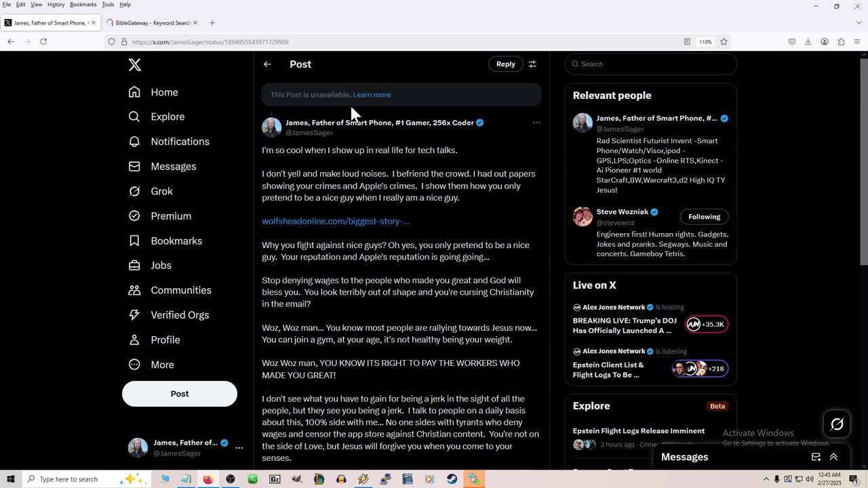Viewport: 868px width, 488px height.
Task: Open Epstein Flight Logs Release Imminent story
Action: tap(638, 431)
